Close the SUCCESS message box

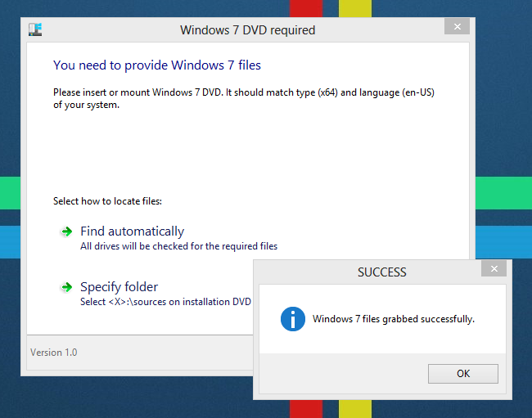coord(494,268)
